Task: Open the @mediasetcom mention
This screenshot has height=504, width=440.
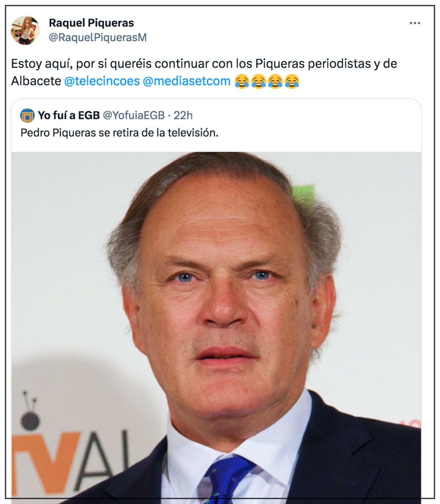Action: pos(187,81)
